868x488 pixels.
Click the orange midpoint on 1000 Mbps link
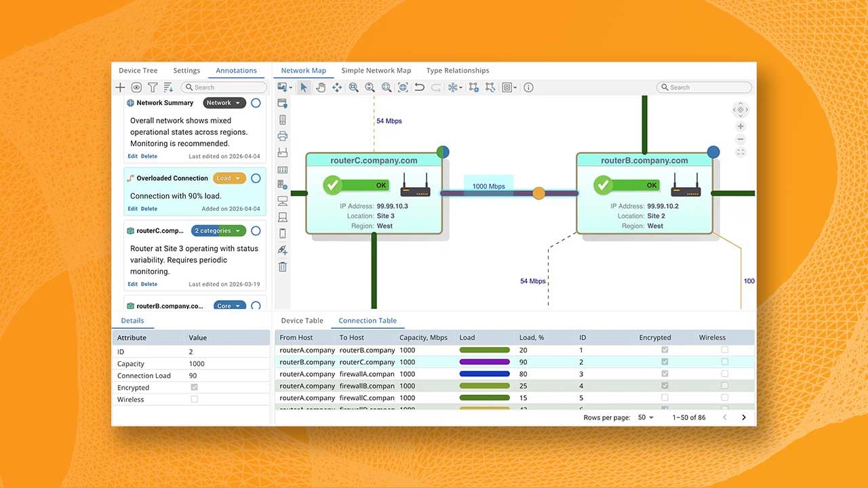(x=538, y=193)
